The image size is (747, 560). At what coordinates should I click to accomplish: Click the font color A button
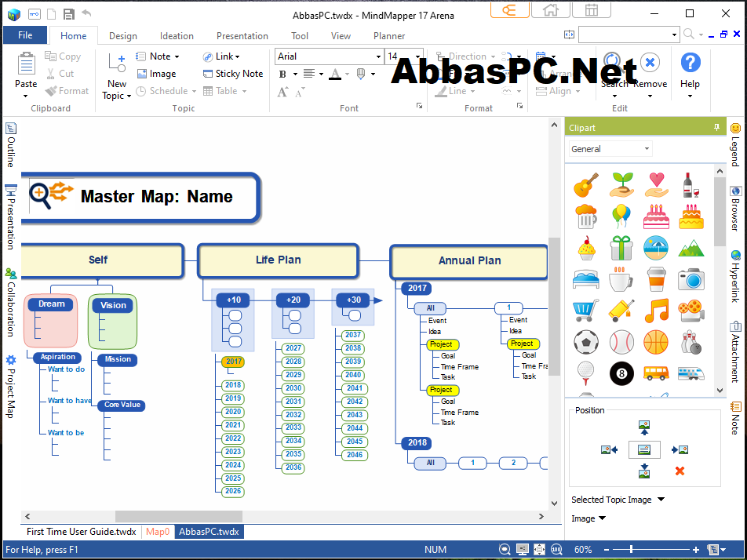335,75
